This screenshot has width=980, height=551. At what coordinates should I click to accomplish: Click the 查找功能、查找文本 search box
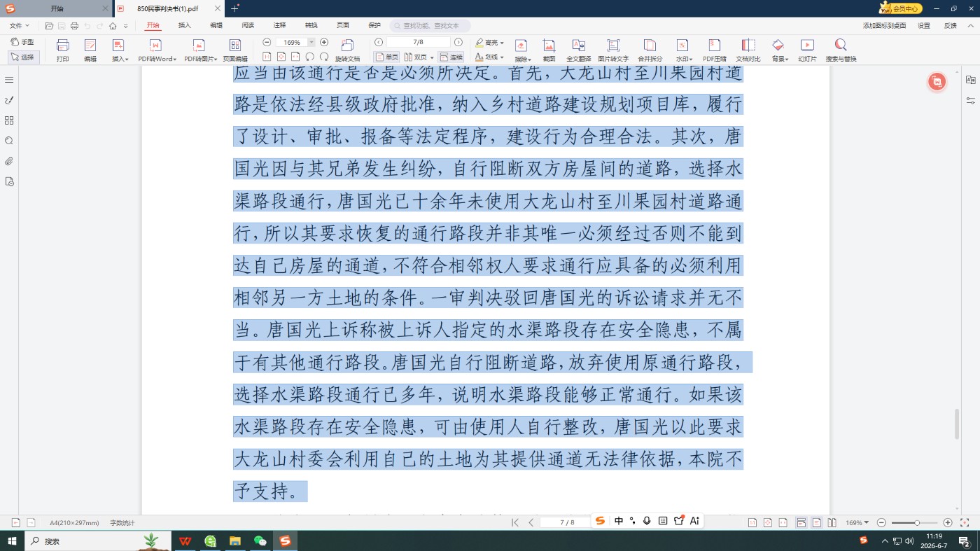pyautogui.click(x=431, y=25)
